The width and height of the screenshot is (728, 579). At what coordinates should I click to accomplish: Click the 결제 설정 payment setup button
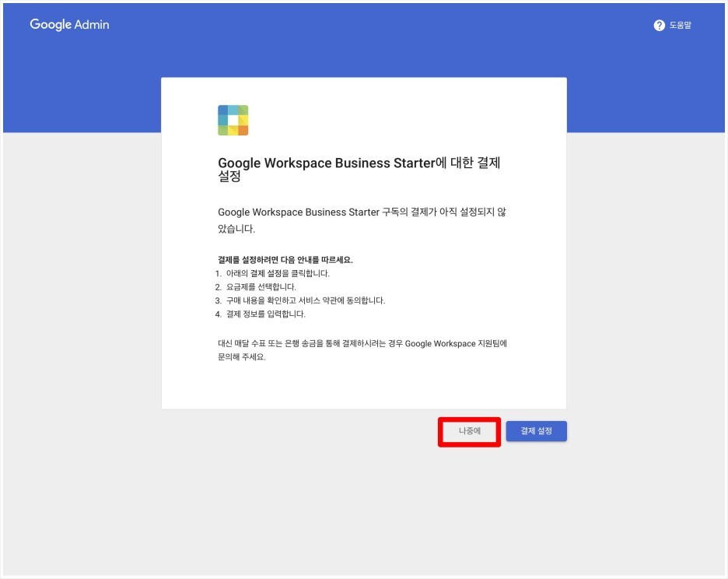tap(536, 431)
